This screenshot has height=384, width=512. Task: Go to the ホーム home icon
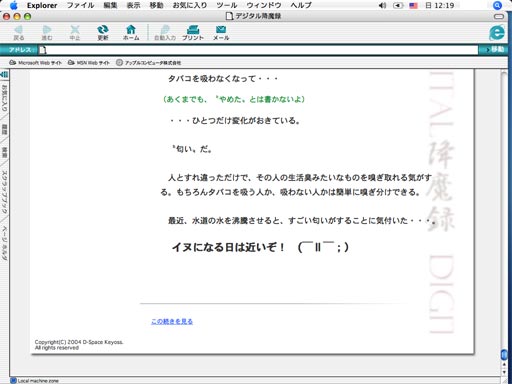(131, 30)
